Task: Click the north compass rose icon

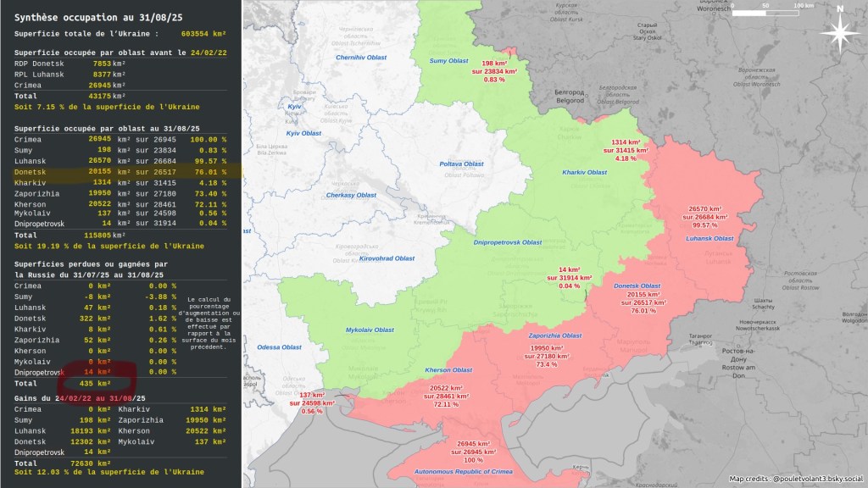Action: tap(840, 32)
